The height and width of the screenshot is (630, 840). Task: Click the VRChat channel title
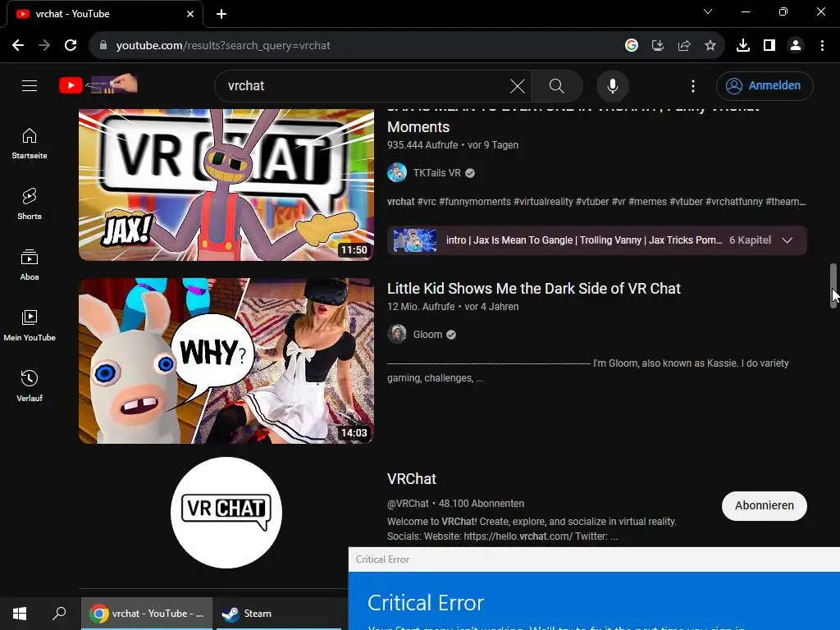pyautogui.click(x=412, y=478)
